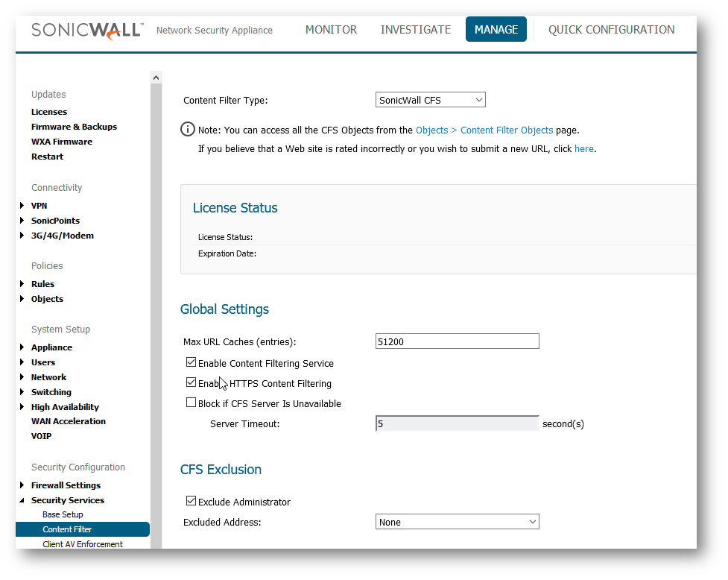Toggle Enable HTTPS Content Filtering checkbox
This screenshot has width=728, height=580.
pos(192,383)
